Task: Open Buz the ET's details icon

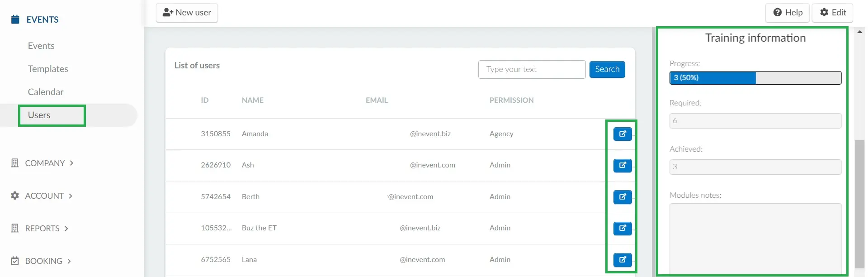Action: [x=622, y=228]
